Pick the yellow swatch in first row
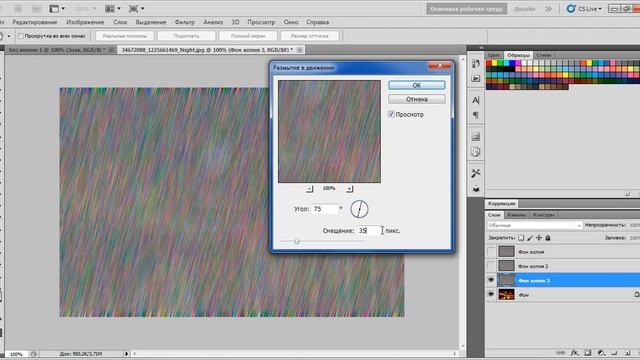This screenshot has width=640, height=360. tap(494, 63)
